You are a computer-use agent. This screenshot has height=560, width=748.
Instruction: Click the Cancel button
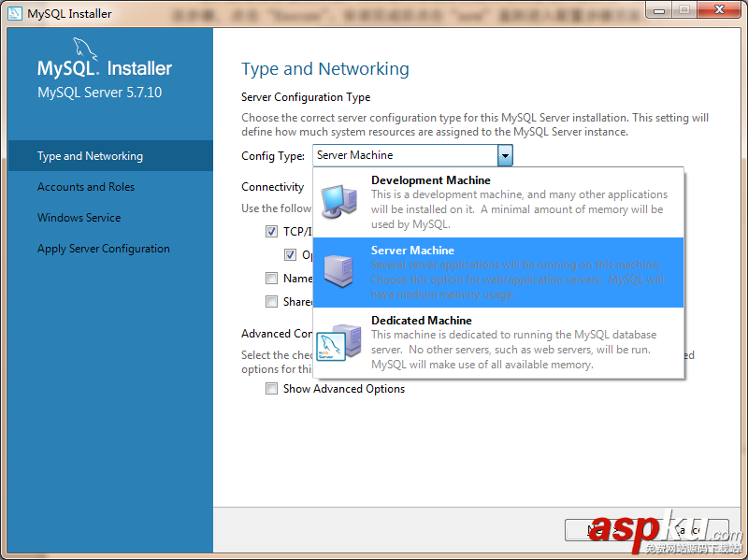pyautogui.click(x=690, y=530)
